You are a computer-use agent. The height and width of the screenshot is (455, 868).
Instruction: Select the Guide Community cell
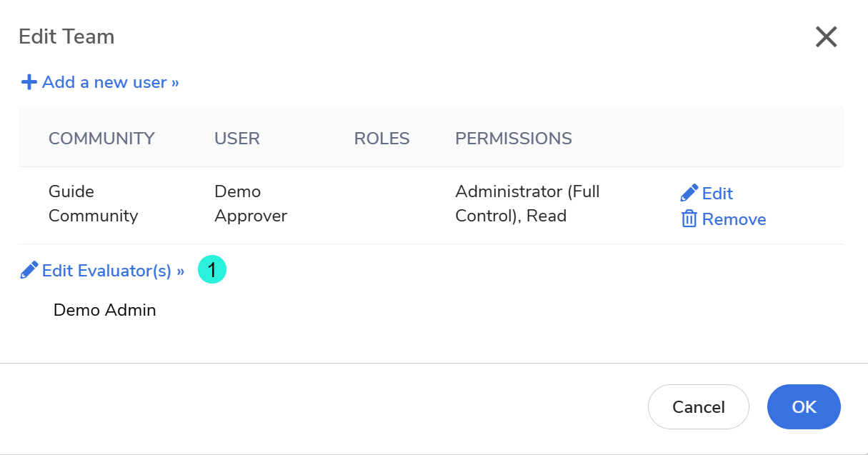(93, 204)
